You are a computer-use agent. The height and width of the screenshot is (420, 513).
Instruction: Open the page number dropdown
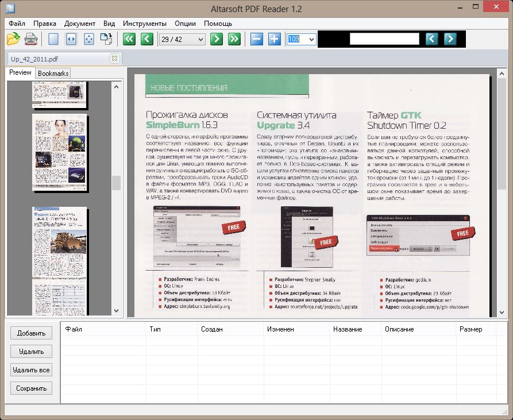200,39
